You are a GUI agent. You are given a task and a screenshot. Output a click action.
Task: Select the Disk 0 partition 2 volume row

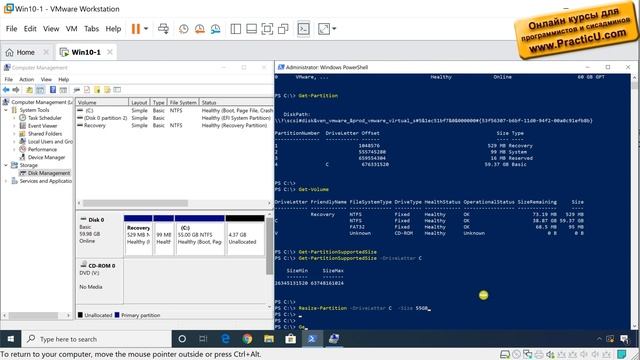175,118
